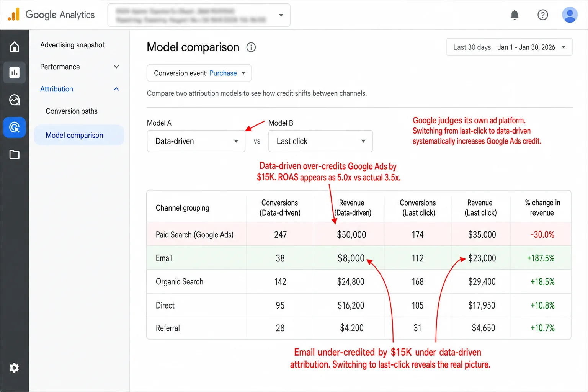Open Advertising snapshot

[x=72, y=45]
